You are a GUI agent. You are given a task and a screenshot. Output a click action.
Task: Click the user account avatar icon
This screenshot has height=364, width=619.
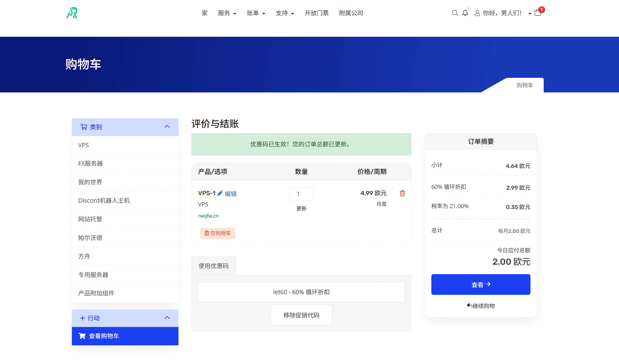click(477, 13)
